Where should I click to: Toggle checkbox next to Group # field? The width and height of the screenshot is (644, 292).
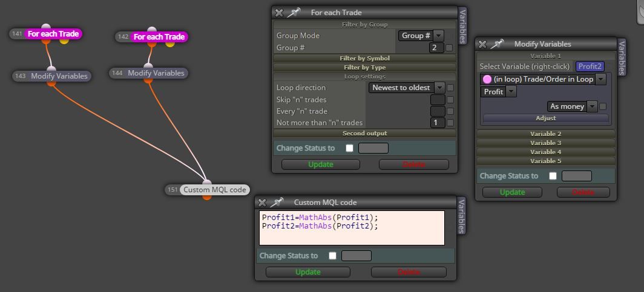(449, 48)
